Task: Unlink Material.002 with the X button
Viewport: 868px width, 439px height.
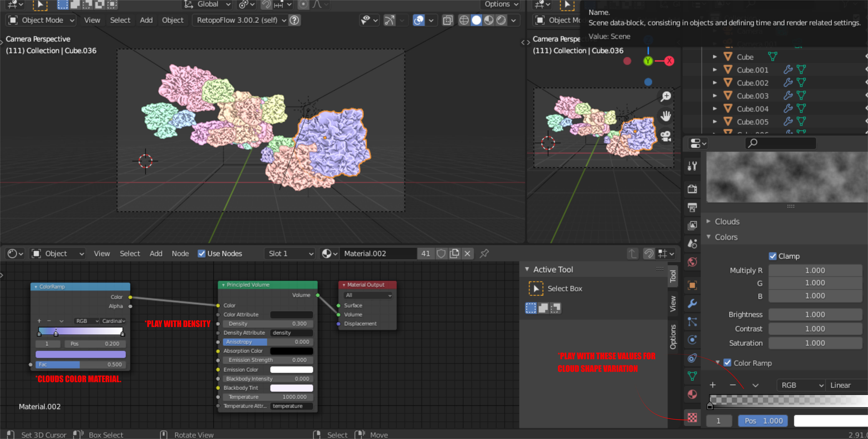Action: pos(467,253)
